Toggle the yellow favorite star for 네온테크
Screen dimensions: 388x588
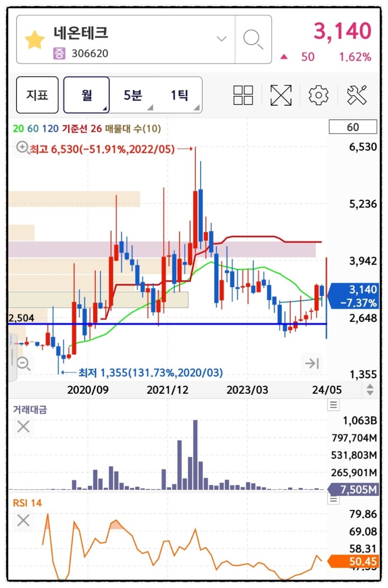pos(35,40)
